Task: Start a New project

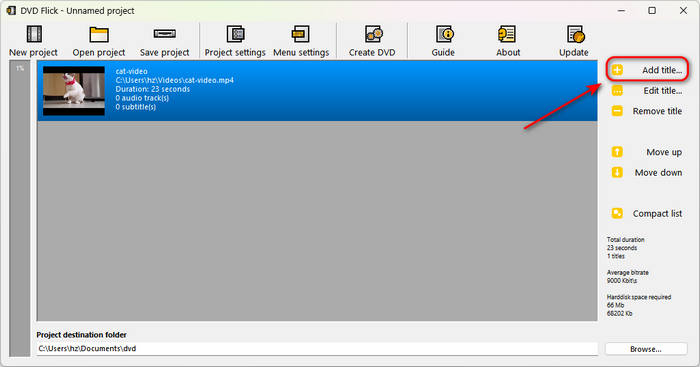Action: tap(33, 42)
